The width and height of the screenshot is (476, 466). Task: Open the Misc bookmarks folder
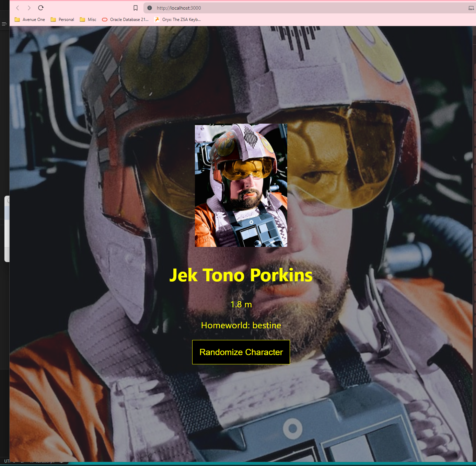[88, 20]
